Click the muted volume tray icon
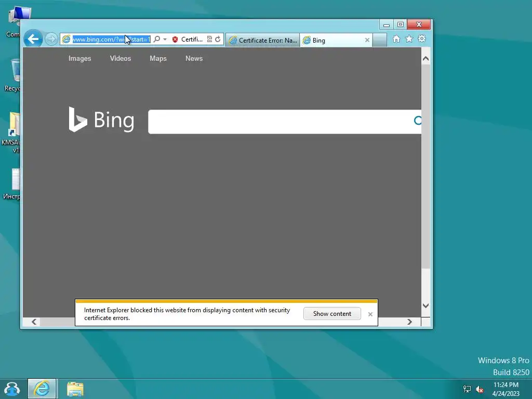Screen dimensions: 532x399 click(x=480, y=389)
